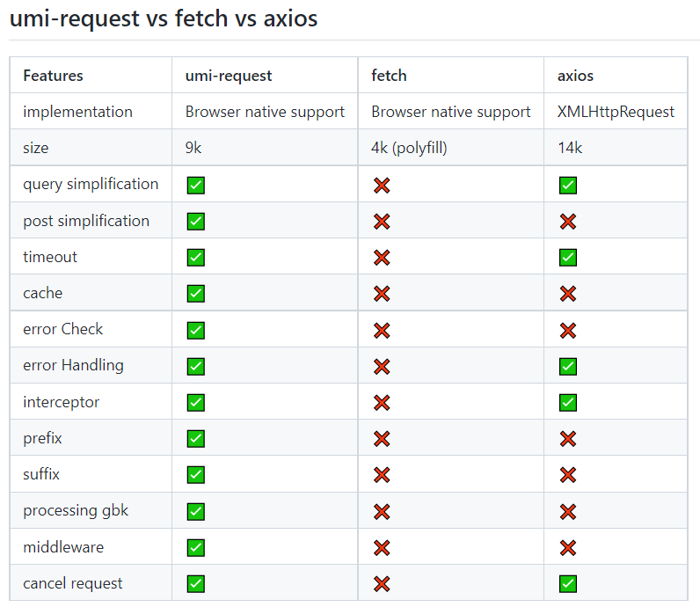The image size is (700, 607).
Task: Click the 'XMLHttpRequest' cell
Action: click(x=616, y=112)
